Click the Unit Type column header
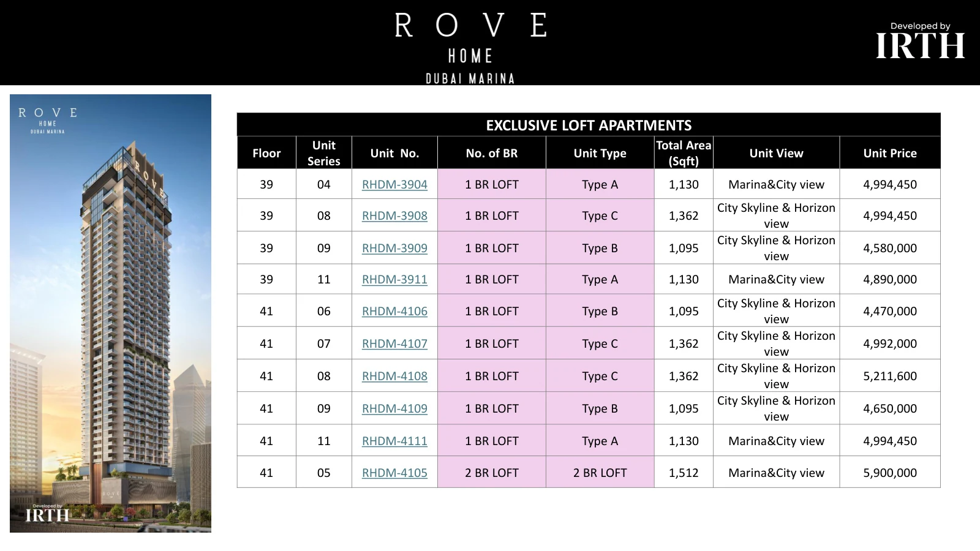The width and height of the screenshot is (980, 551). click(600, 153)
